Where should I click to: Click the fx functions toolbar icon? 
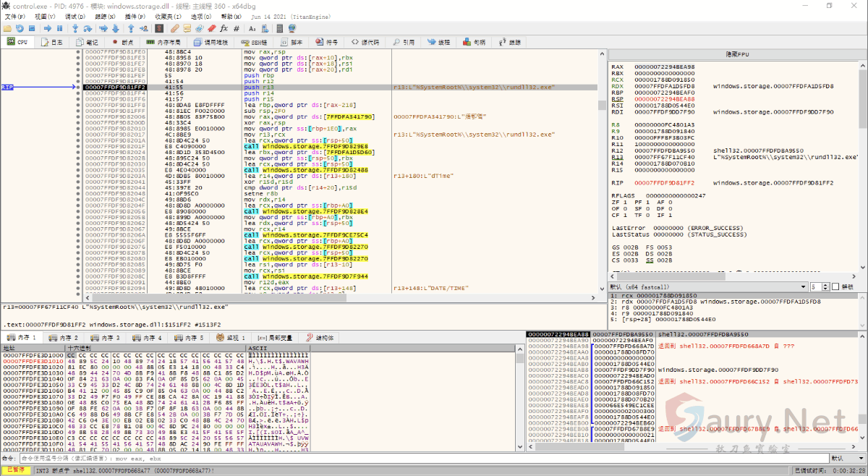(224, 28)
